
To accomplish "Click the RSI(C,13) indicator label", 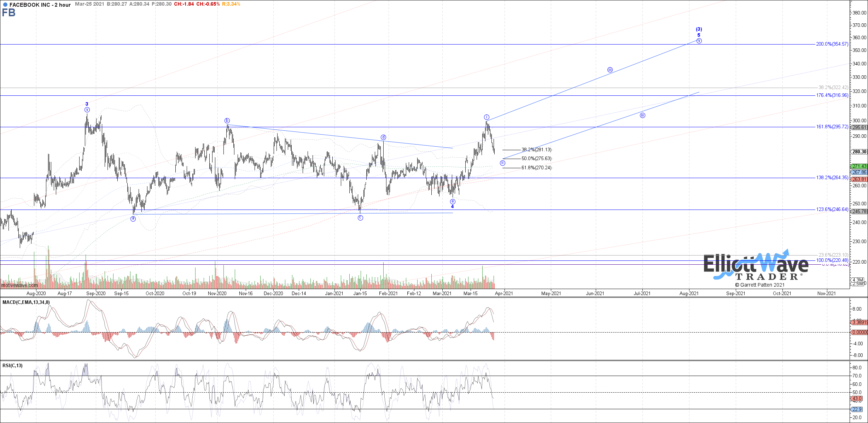I will 12,366.
